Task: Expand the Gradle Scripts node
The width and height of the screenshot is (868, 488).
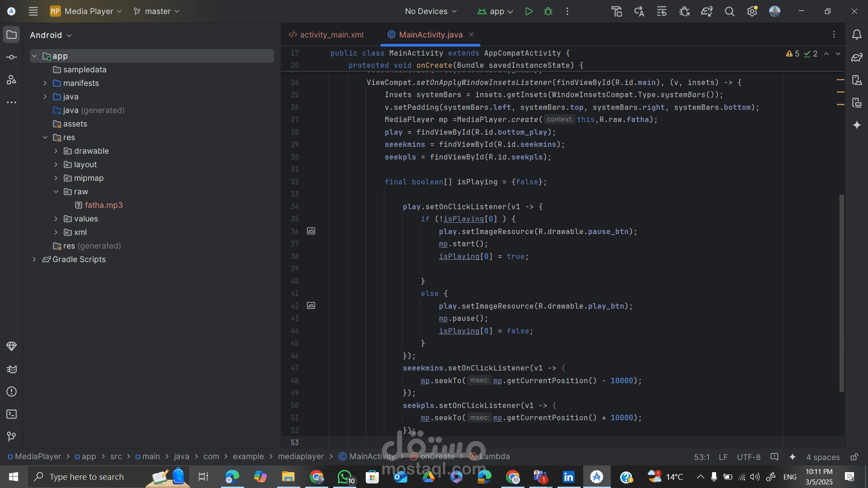Action: (x=34, y=259)
